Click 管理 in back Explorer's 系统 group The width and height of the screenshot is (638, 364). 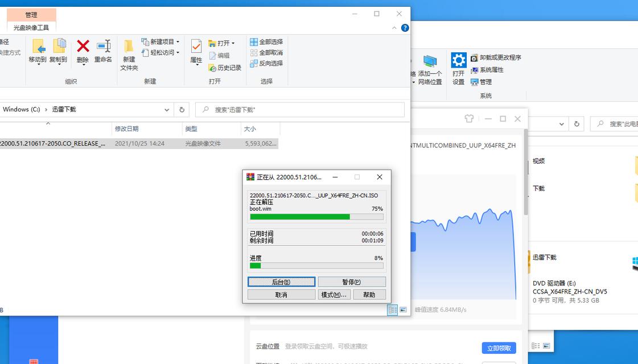coord(481,82)
